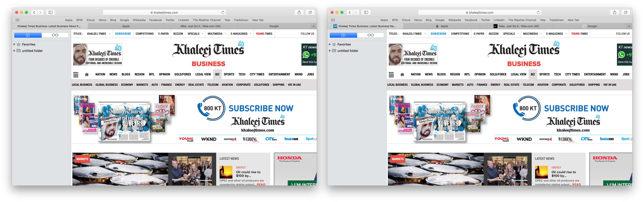This screenshot has width=644, height=202.
Task: Click KT news WhatsApp banner in right window
Action: 624,54
